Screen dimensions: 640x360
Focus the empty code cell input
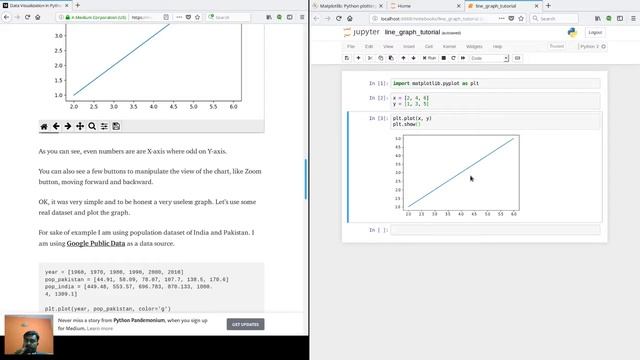(x=495, y=230)
